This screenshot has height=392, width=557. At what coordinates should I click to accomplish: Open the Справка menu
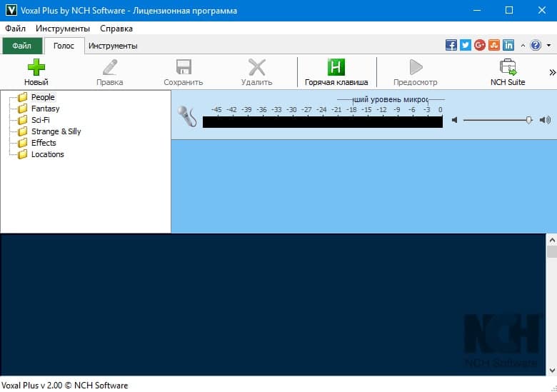tap(116, 29)
